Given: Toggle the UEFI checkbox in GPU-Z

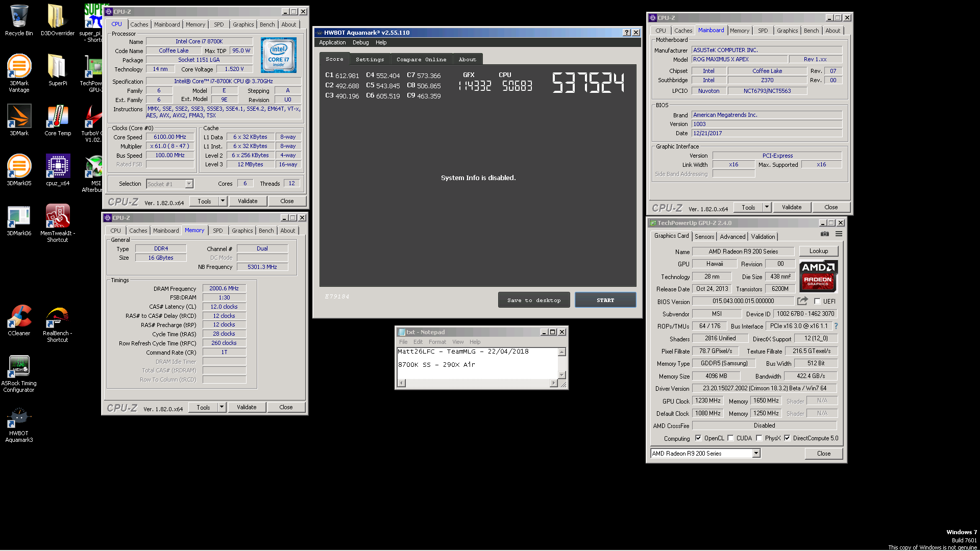Looking at the screenshot, I should pos(817,302).
